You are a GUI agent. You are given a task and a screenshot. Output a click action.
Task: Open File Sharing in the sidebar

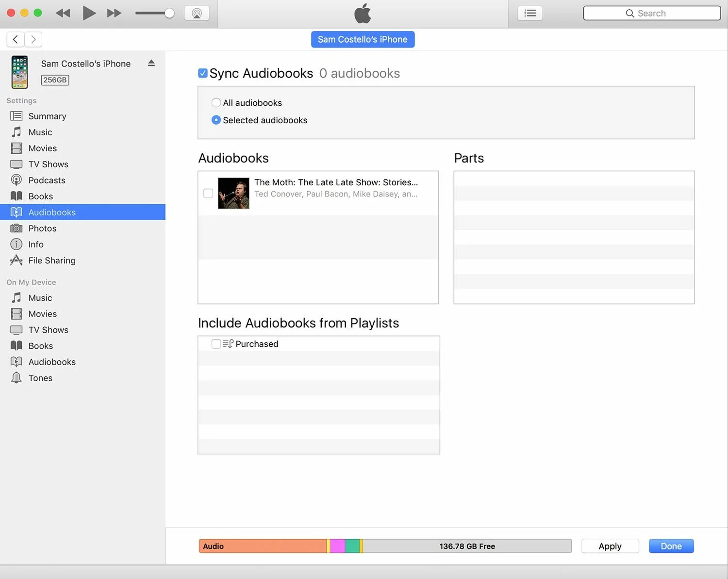(83, 260)
